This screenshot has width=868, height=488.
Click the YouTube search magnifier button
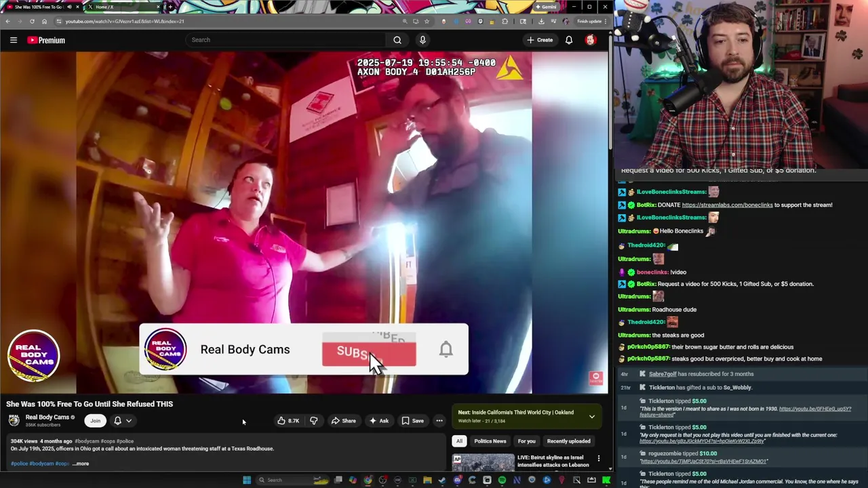397,40
